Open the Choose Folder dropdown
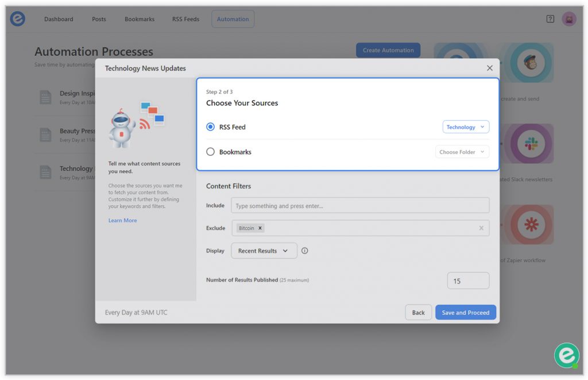Viewport: 588px width, 380px height. point(462,152)
